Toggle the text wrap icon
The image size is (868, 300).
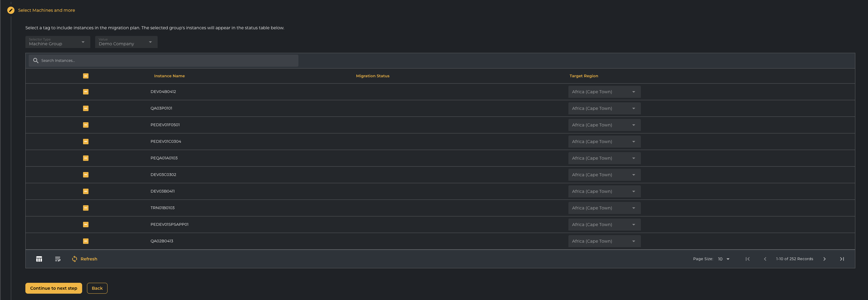[58, 259]
